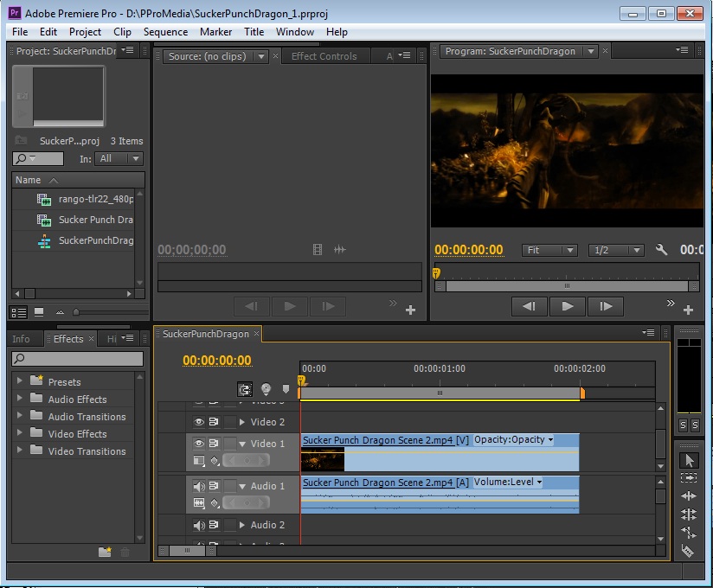The width and height of the screenshot is (713, 588).
Task: Click Drag Video Only filmstrip icon
Action: pos(318,250)
